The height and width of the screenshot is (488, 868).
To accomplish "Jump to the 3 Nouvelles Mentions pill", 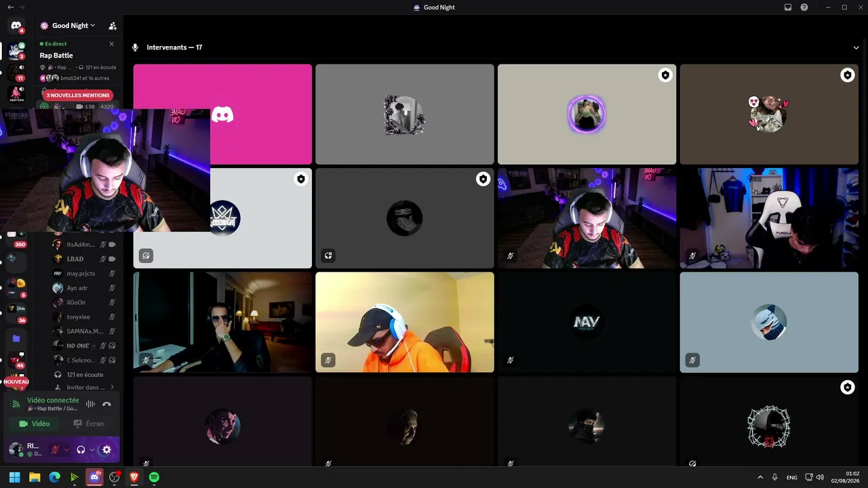I will 77,96.
